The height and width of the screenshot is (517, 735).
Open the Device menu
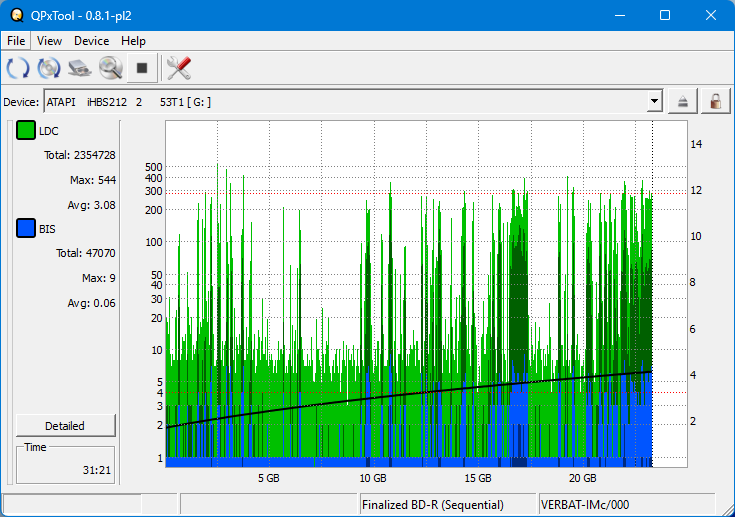coord(91,41)
